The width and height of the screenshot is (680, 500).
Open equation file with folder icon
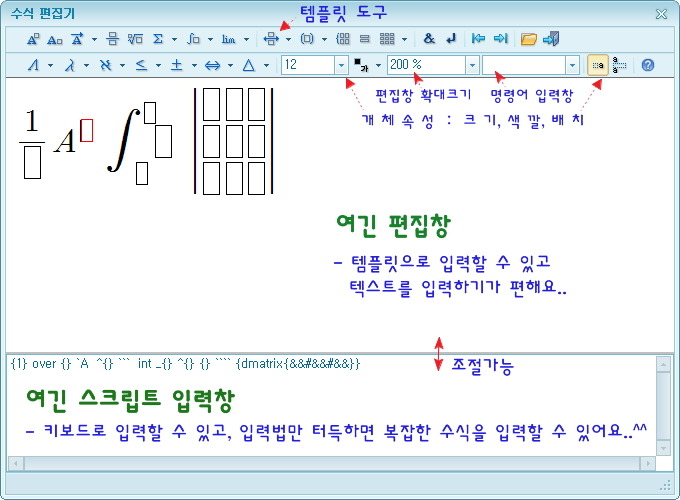point(528,39)
